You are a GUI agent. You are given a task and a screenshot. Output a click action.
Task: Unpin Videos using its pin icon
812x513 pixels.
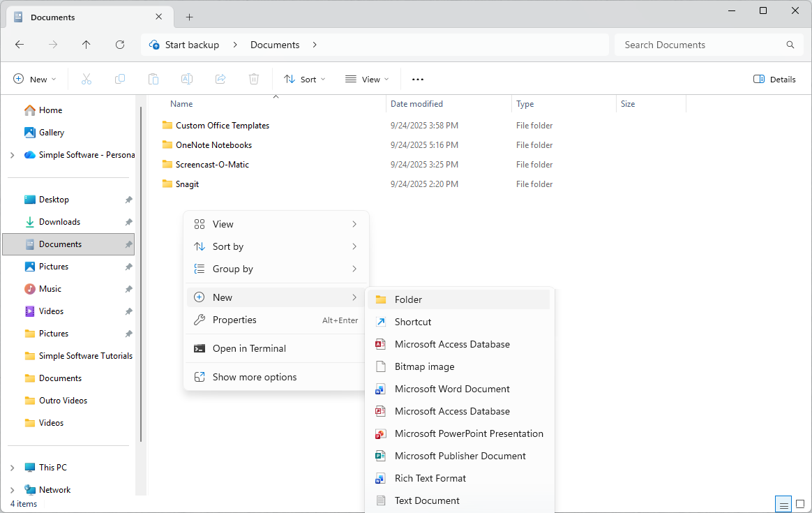click(x=128, y=311)
